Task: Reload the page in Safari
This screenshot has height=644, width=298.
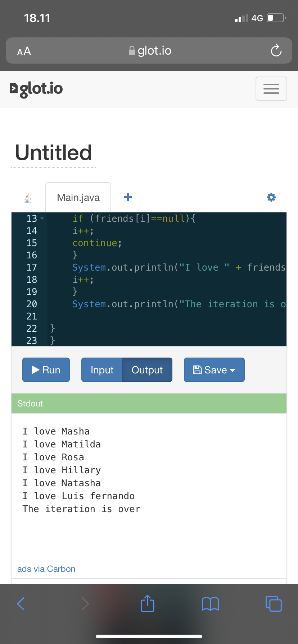Action: pos(276,51)
